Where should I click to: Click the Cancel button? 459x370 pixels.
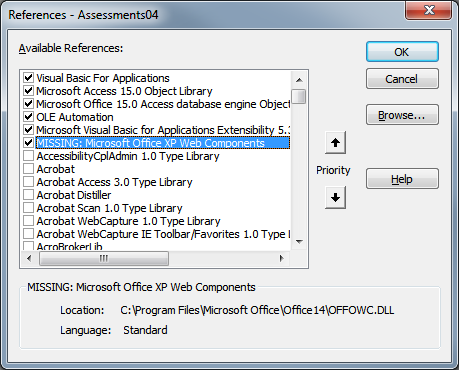coord(402,79)
